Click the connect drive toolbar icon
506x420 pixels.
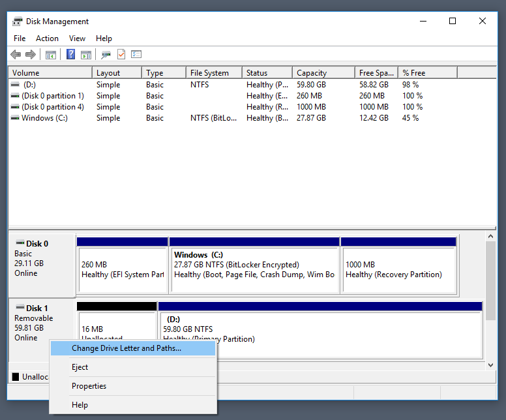click(106, 55)
